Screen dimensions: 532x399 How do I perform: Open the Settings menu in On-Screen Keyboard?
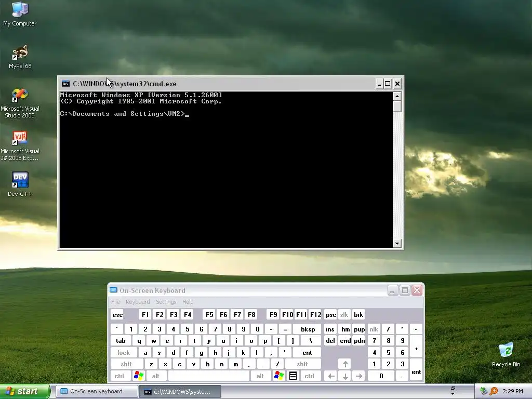click(x=166, y=302)
